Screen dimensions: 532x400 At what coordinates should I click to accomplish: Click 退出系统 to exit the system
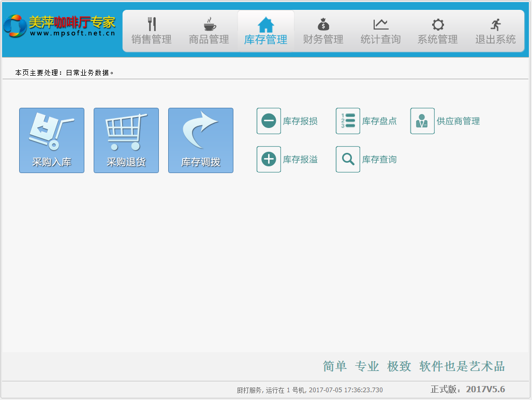495,32
